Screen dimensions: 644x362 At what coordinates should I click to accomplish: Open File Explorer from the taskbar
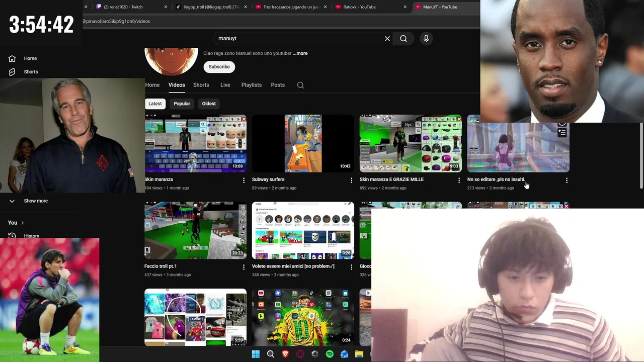[x=359, y=354]
